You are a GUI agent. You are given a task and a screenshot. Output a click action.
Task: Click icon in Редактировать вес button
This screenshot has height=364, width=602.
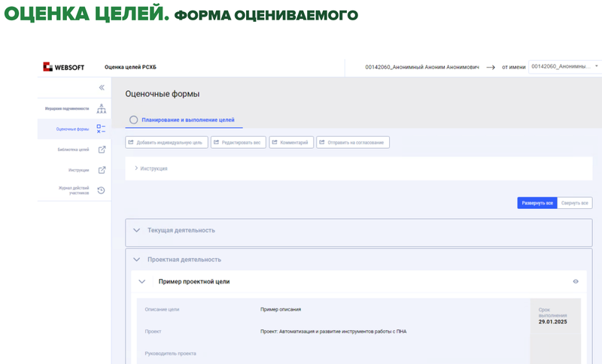coord(216,142)
